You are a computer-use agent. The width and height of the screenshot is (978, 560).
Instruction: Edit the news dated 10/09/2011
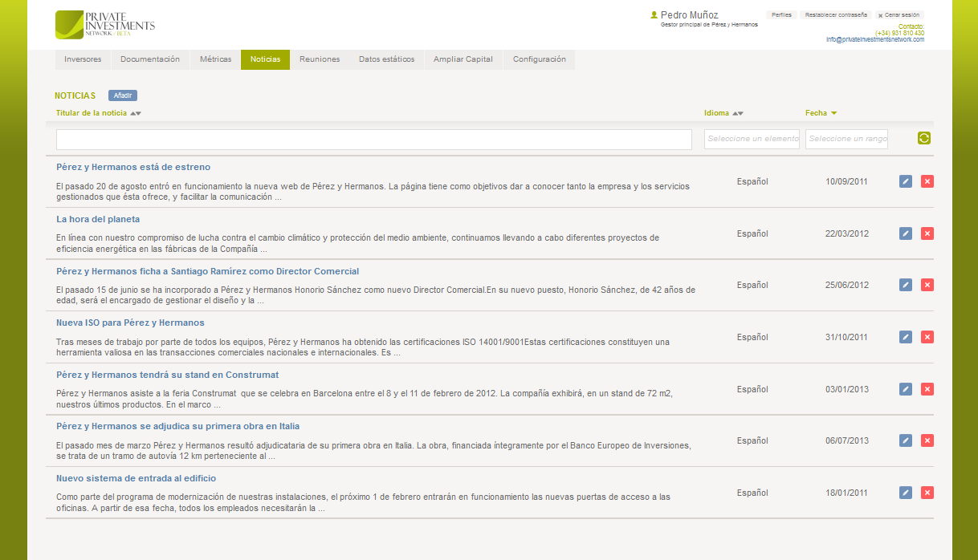pyautogui.click(x=906, y=181)
